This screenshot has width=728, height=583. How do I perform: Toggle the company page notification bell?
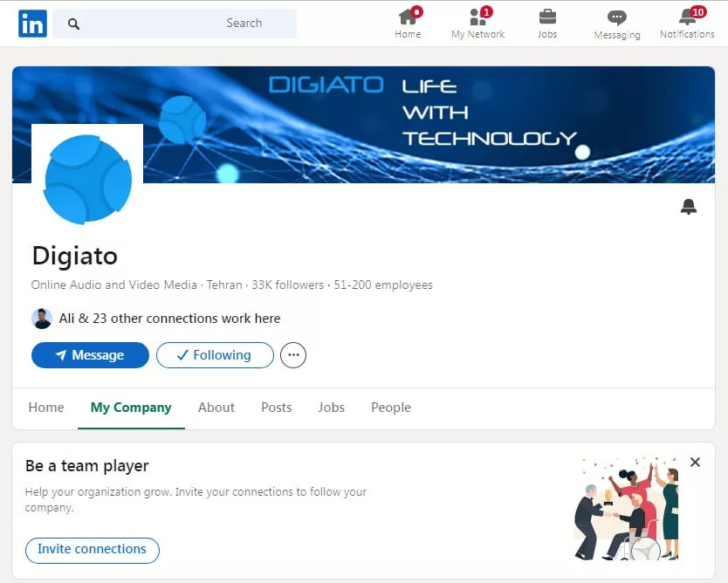coord(689,207)
